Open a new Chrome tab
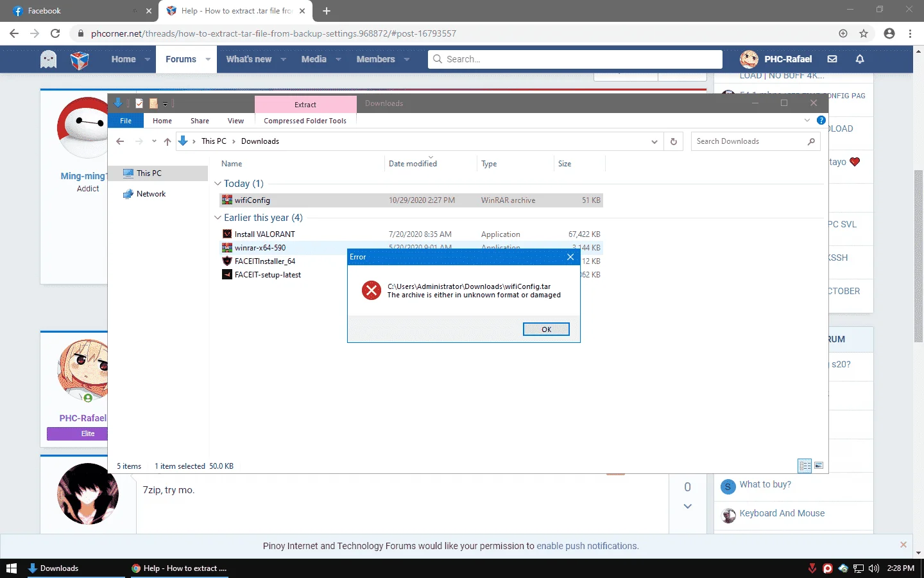Screen dimensions: 924x578 point(326,11)
